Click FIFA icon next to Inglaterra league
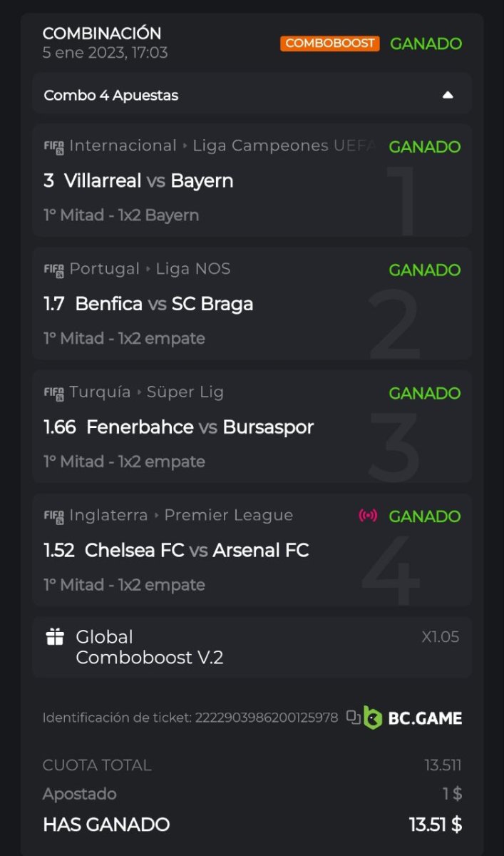This screenshot has width=504, height=856. click(x=54, y=516)
